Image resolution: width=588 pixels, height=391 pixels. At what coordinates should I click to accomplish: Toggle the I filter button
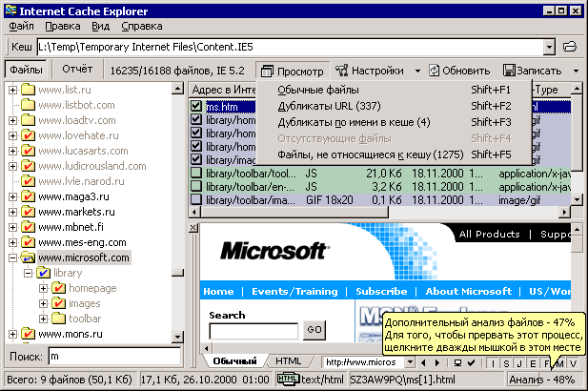point(493,363)
